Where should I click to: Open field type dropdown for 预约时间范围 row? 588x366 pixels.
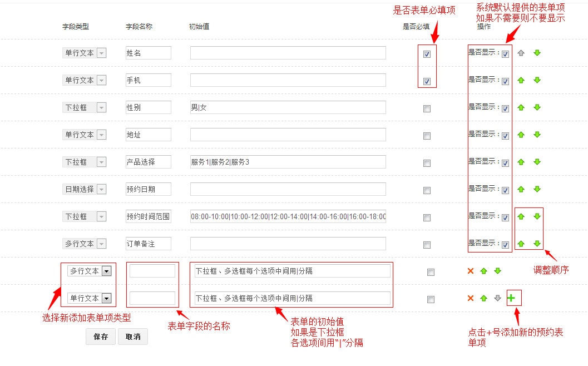click(85, 216)
